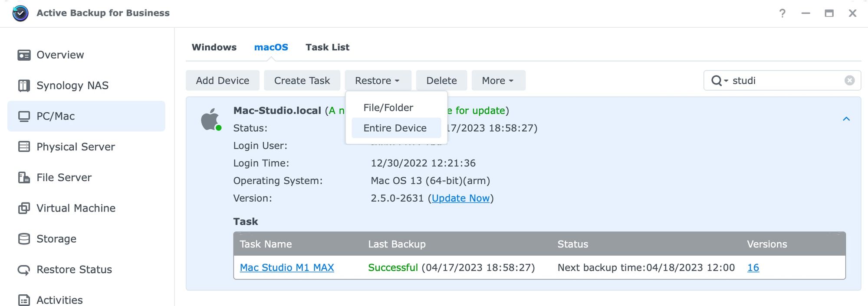Click the version number 2.5.0-2631

[397, 198]
